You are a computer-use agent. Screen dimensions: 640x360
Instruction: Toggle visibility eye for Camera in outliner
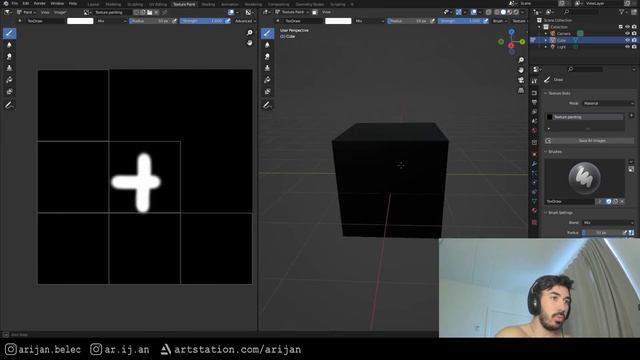tap(627, 33)
